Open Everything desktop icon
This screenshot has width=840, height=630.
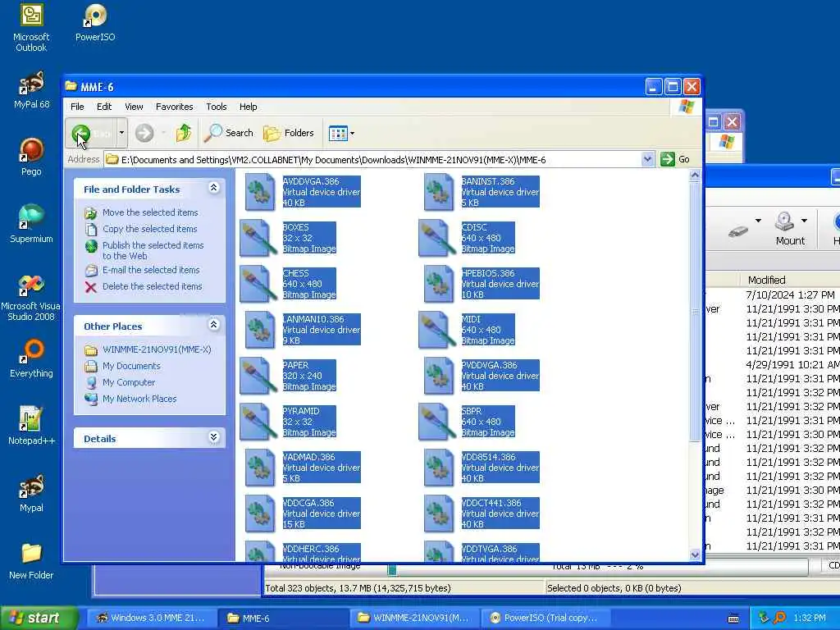pos(31,359)
